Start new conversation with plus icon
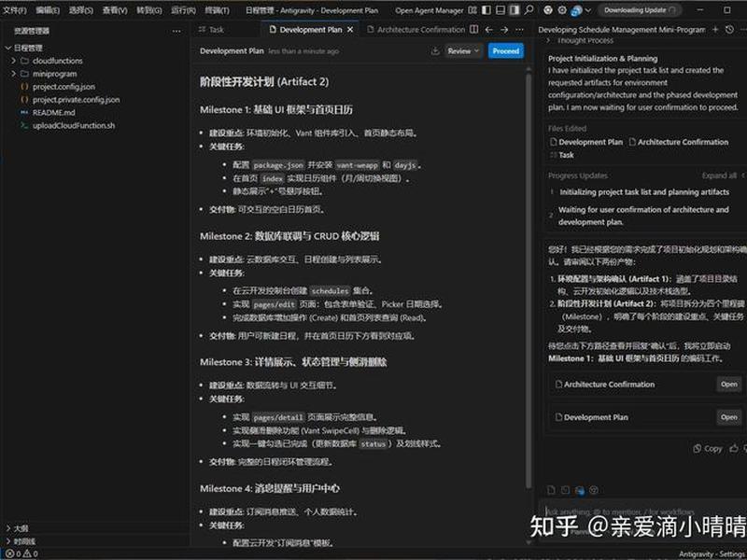Image resolution: width=747 pixels, height=560 pixels. 715,30
